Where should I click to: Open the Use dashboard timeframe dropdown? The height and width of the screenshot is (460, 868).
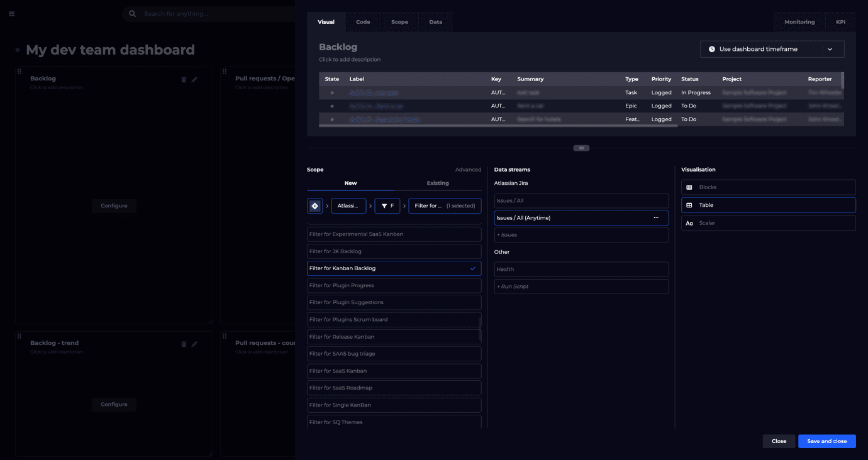pyautogui.click(x=772, y=49)
